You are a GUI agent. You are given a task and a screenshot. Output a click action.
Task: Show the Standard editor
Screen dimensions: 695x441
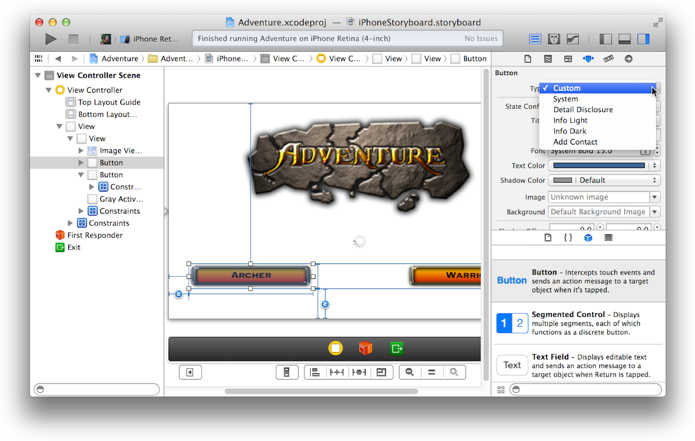click(x=535, y=39)
